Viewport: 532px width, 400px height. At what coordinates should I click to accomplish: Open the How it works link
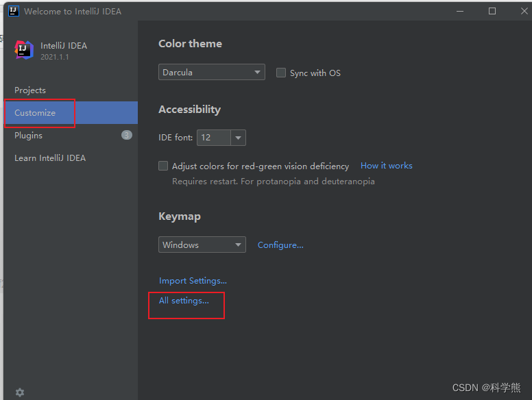(x=387, y=166)
